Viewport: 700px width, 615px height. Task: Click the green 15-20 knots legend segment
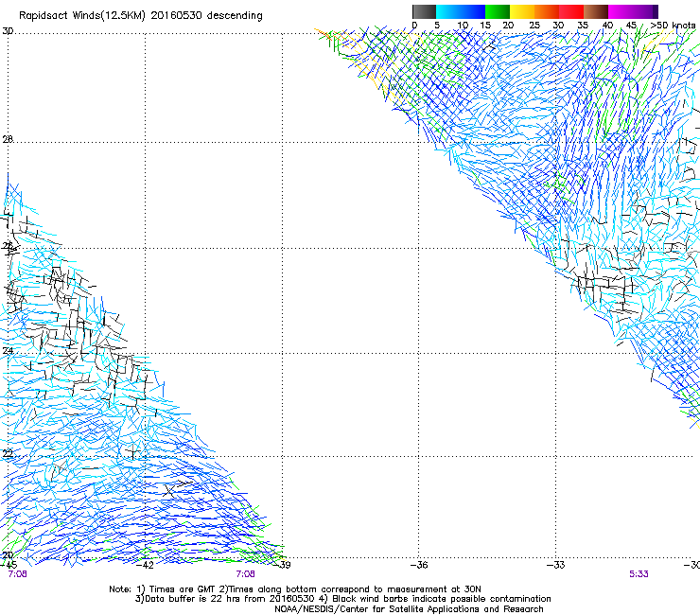point(498,11)
